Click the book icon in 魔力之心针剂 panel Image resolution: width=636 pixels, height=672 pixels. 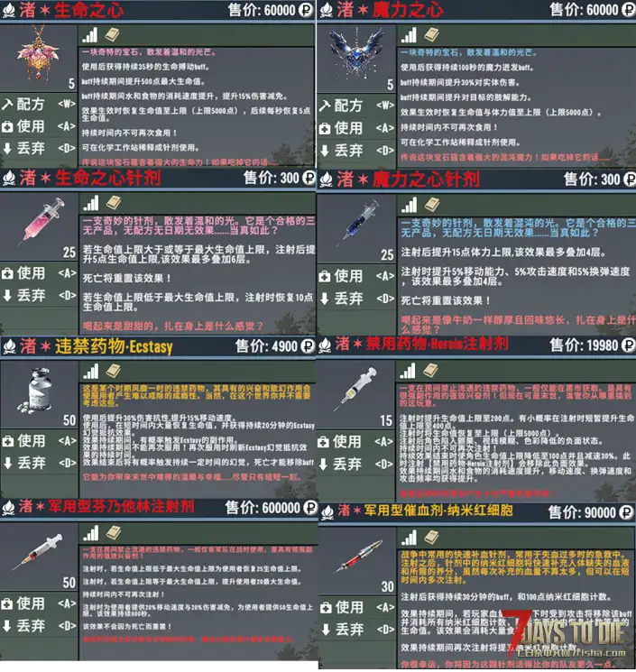tap(431, 205)
